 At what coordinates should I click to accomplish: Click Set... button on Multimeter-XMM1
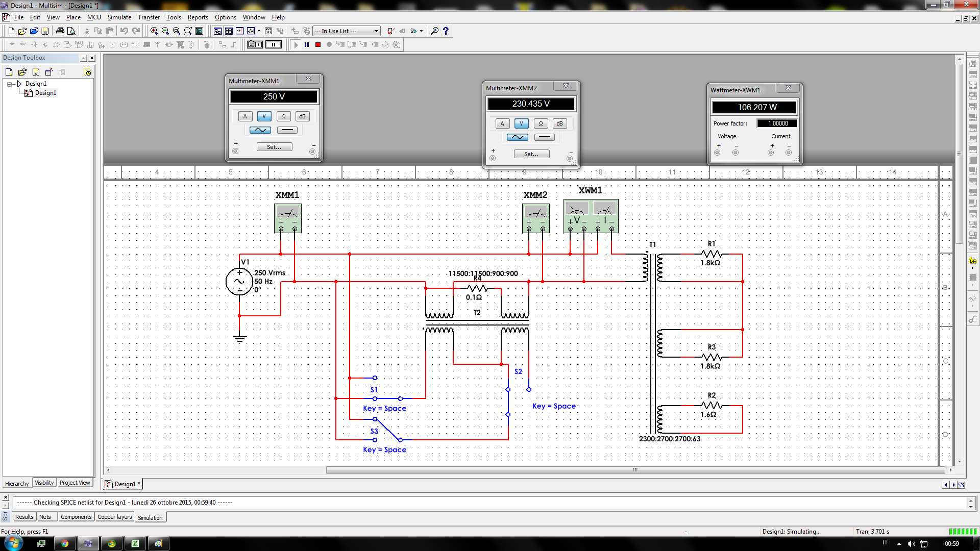coord(274,147)
